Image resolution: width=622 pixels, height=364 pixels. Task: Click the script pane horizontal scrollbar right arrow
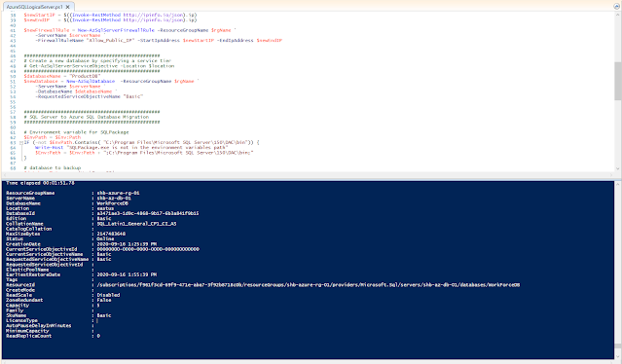pos(611,175)
